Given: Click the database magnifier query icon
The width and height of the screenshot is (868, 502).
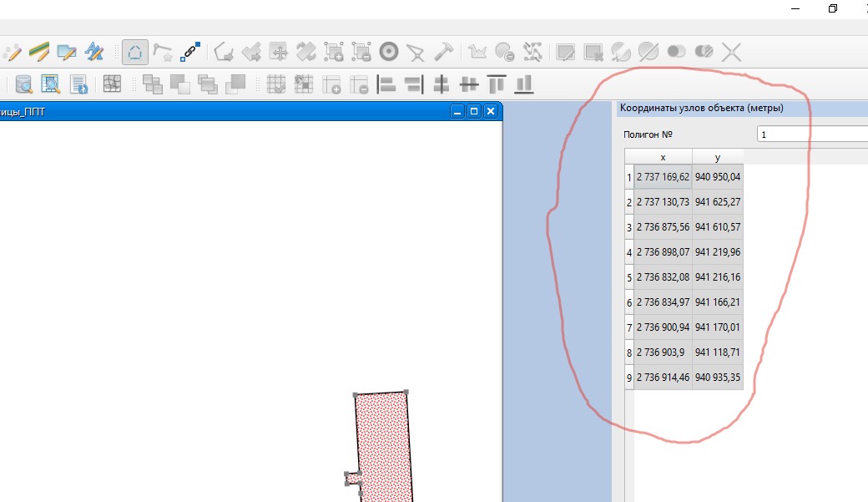Looking at the screenshot, I should 24,84.
